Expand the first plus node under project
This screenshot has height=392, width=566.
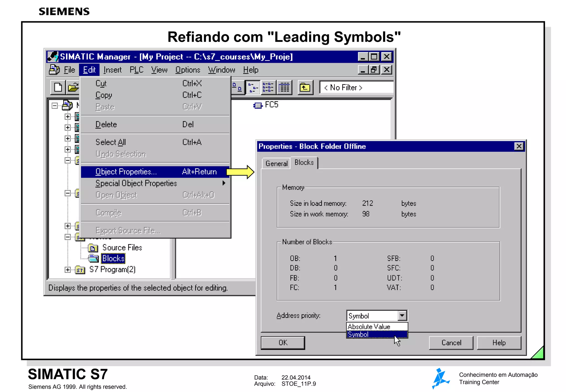click(68, 117)
